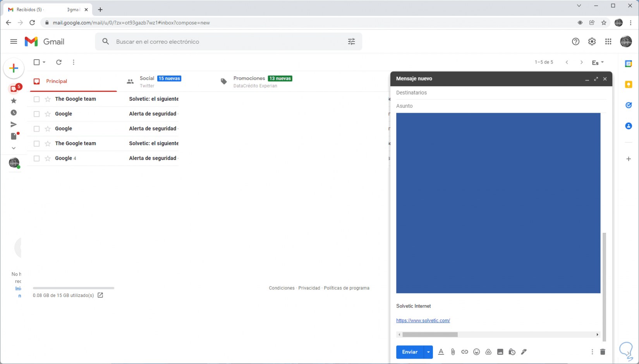Click the Enviar button
Screen dimensions: 639x364
click(410, 352)
